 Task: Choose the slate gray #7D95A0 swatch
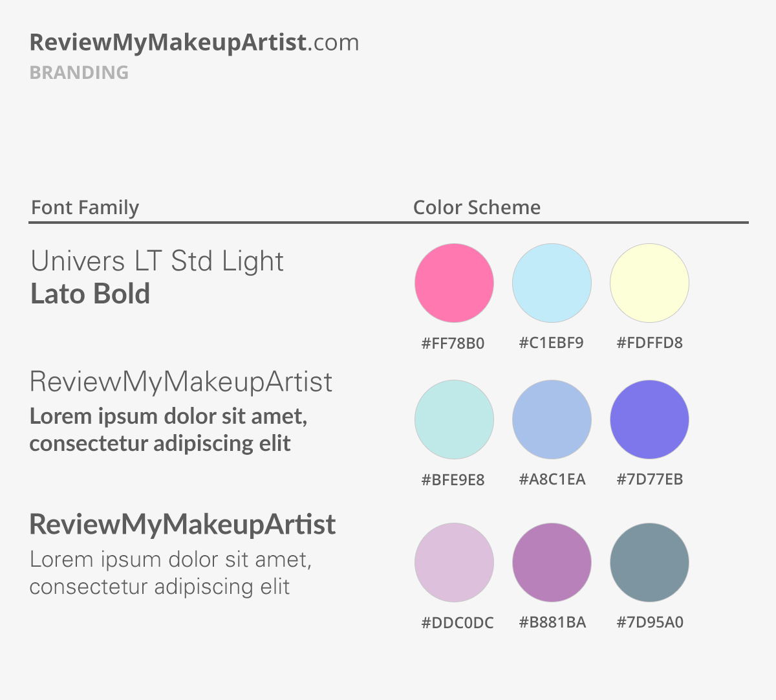tap(649, 562)
